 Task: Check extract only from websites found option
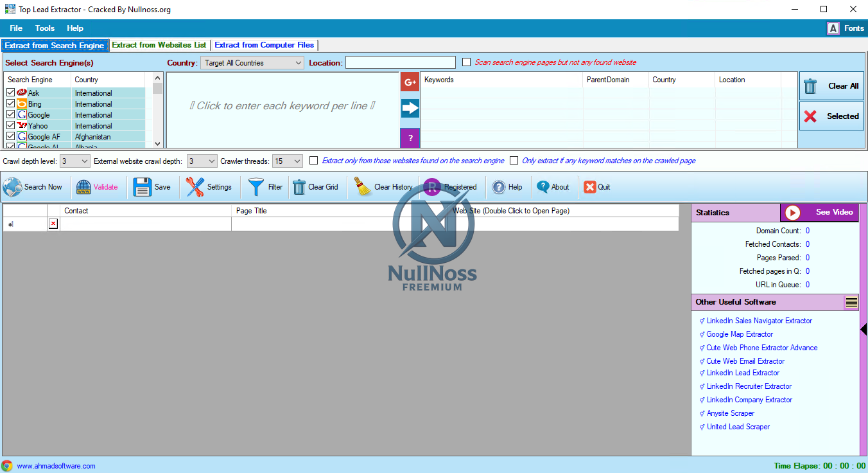coord(313,161)
